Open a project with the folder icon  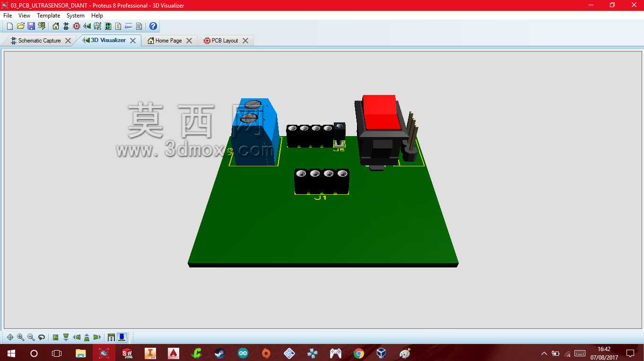coord(20,26)
